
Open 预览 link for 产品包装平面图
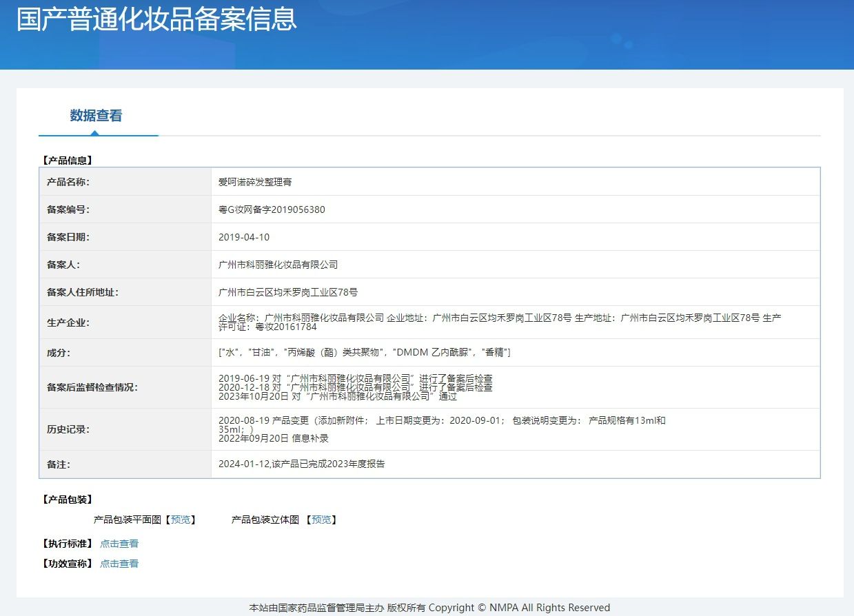tap(183, 520)
